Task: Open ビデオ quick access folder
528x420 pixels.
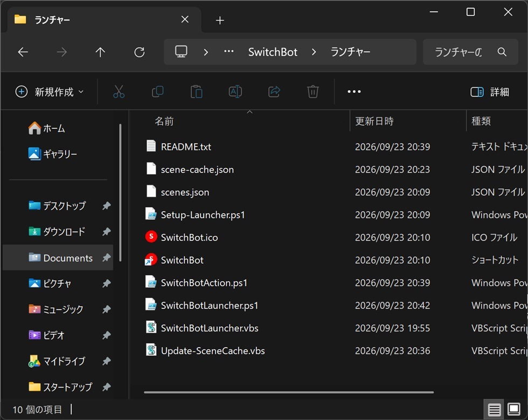Action: click(x=46, y=335)
